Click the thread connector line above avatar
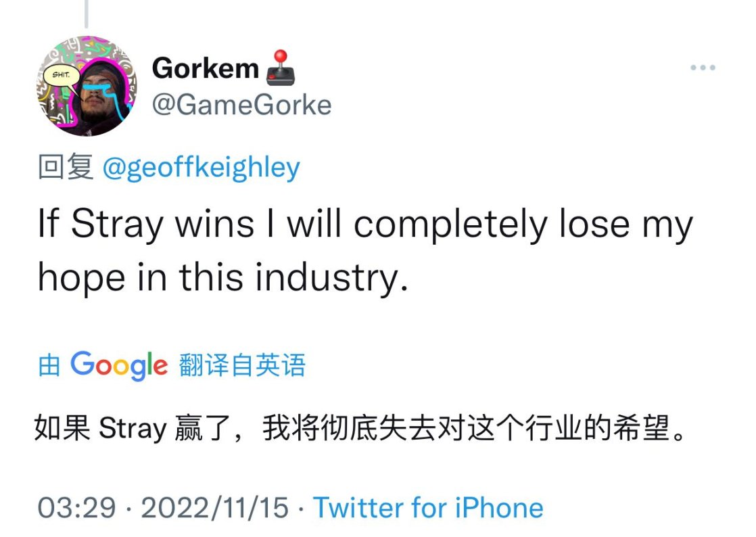Viewport: 756px width, 537px height. pyautogui.click(x=87, y=14)
